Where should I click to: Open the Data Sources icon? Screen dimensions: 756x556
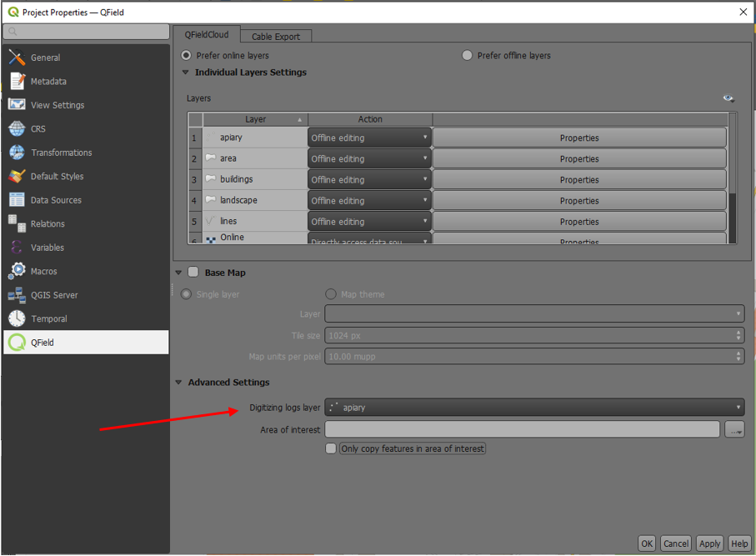point(17,199)
